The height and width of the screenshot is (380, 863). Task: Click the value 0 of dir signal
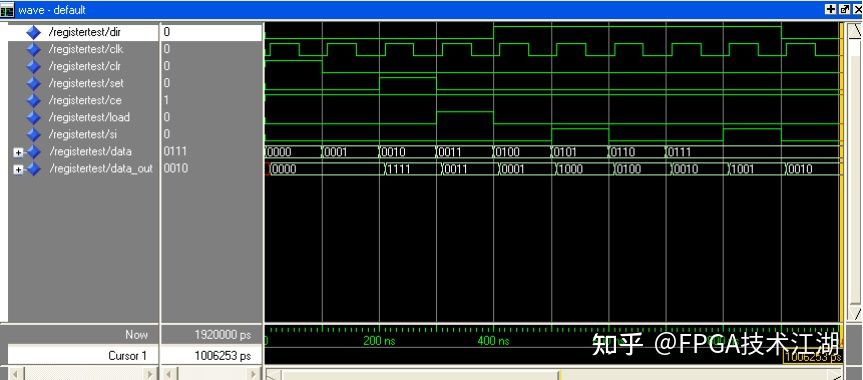167,32
